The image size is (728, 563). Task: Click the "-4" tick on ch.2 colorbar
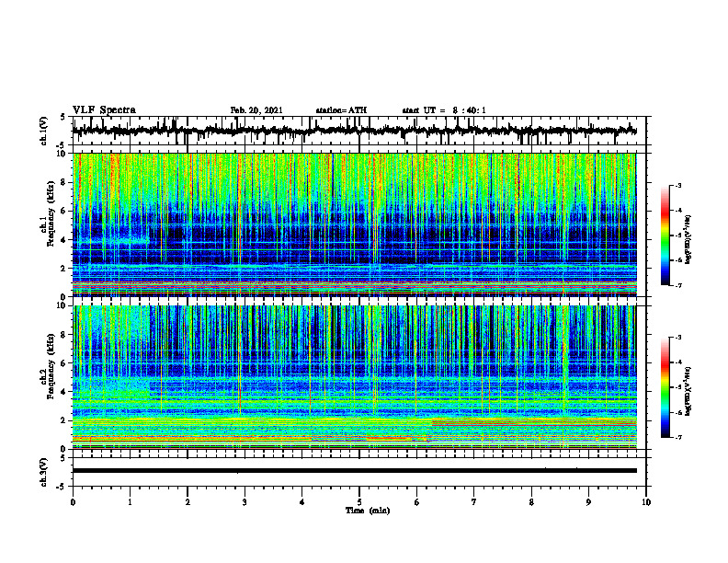tap(677, 362)
